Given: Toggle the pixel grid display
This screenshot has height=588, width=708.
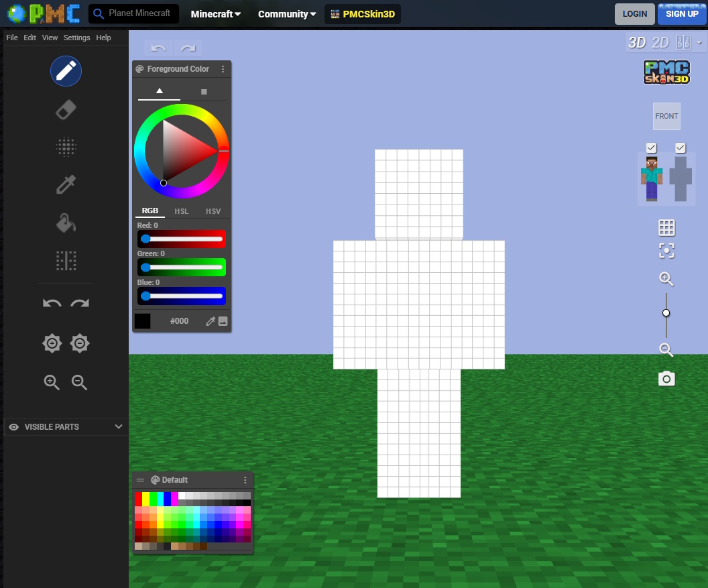Looking at the screenshot, I should [x=666, y=227].
